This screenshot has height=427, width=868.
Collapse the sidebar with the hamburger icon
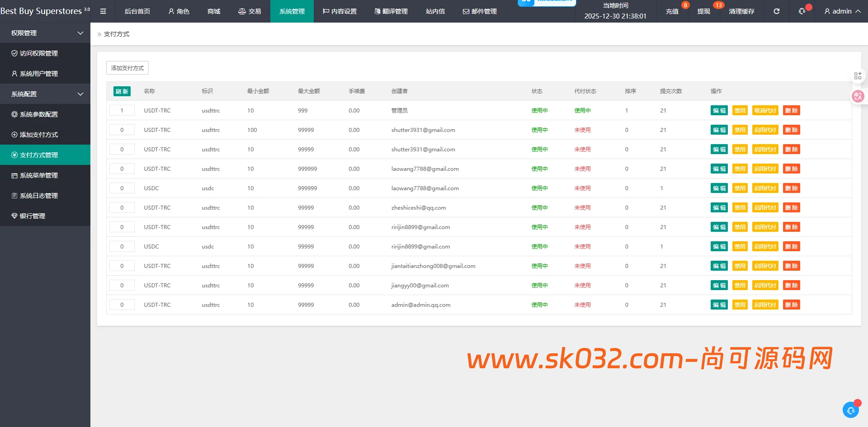coord(103,11)
